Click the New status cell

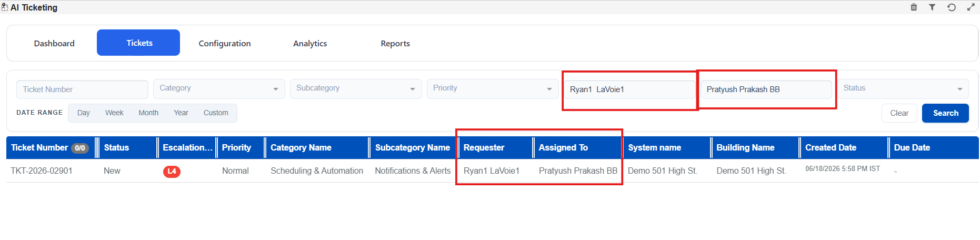(x=112, y=171)
